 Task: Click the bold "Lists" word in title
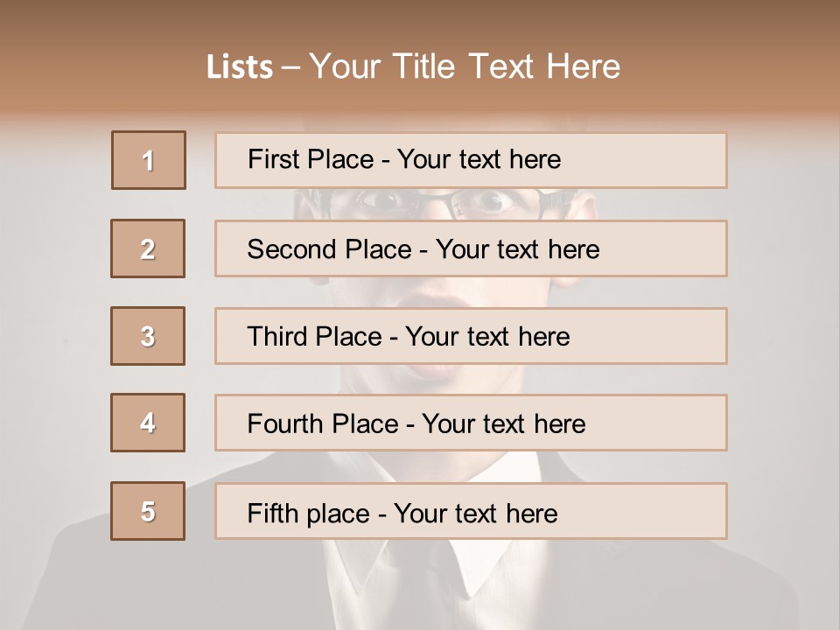click(239, 67)
